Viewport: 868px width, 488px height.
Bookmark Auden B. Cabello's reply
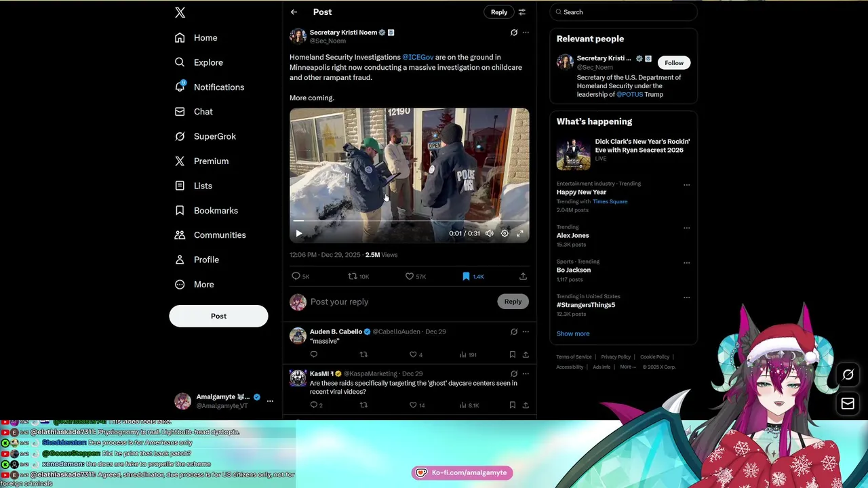513,354
